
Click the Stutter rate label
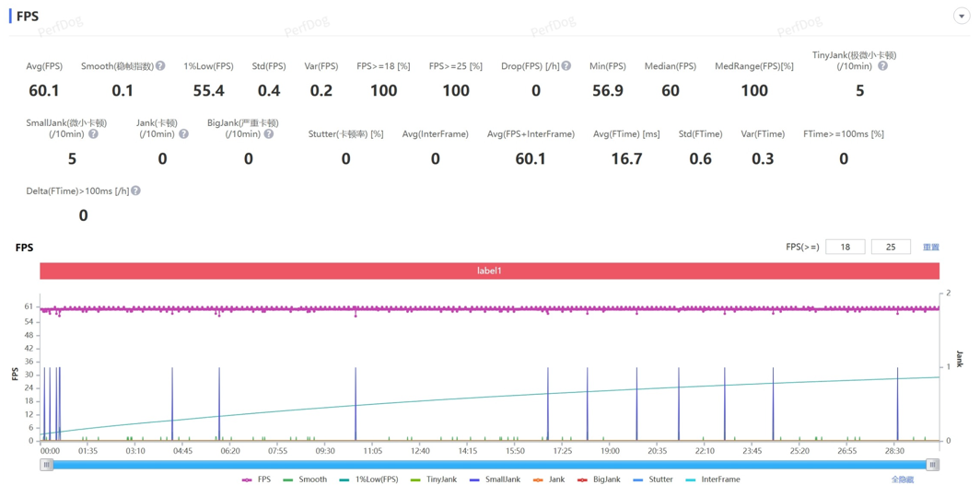pyautogui.click(x=345, y=134)
